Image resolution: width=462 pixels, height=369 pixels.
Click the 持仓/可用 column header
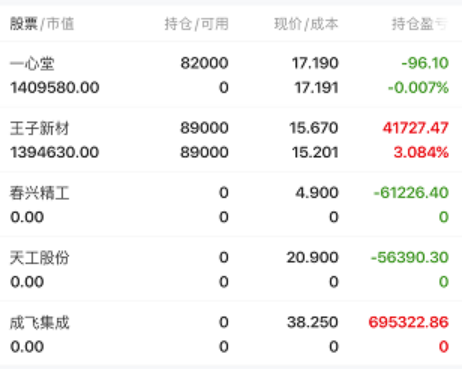(197, 24)
